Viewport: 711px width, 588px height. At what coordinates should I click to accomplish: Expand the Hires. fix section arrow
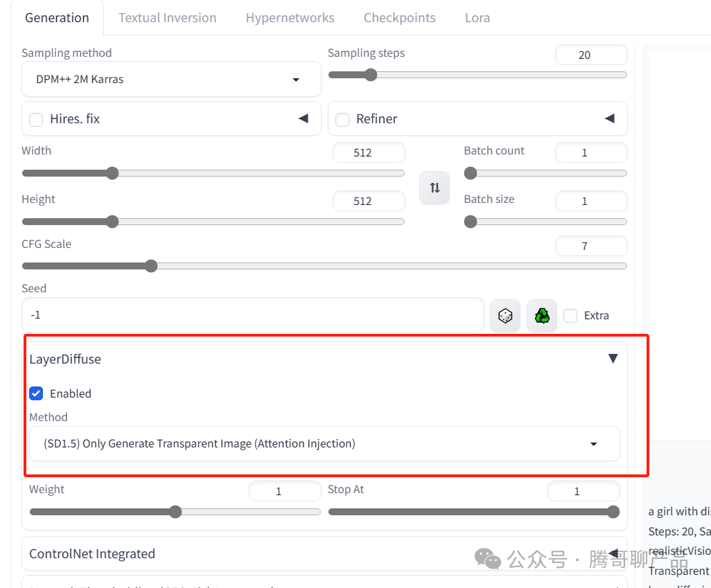(303, 118)
